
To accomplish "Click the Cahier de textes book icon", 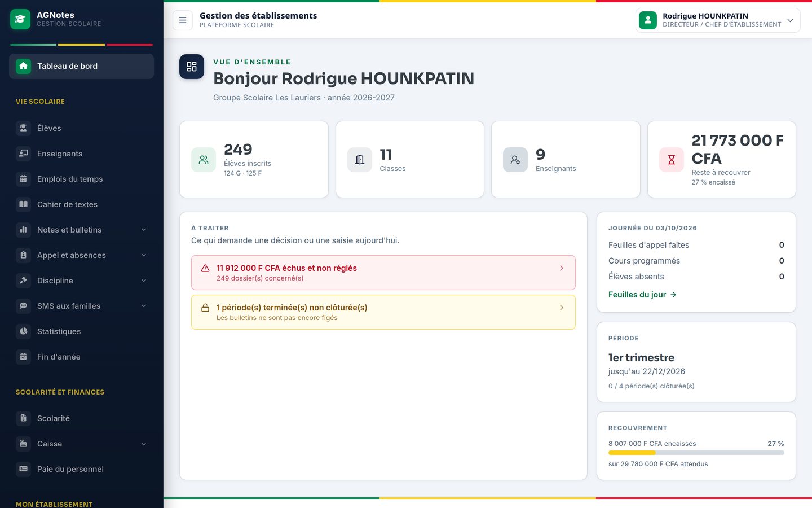I will pos(23,204).
